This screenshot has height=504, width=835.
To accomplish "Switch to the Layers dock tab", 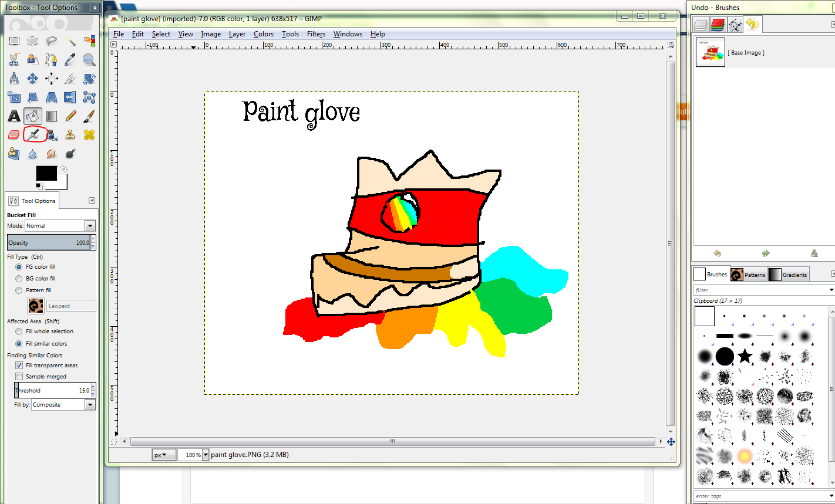I will [x=700, y=25].
